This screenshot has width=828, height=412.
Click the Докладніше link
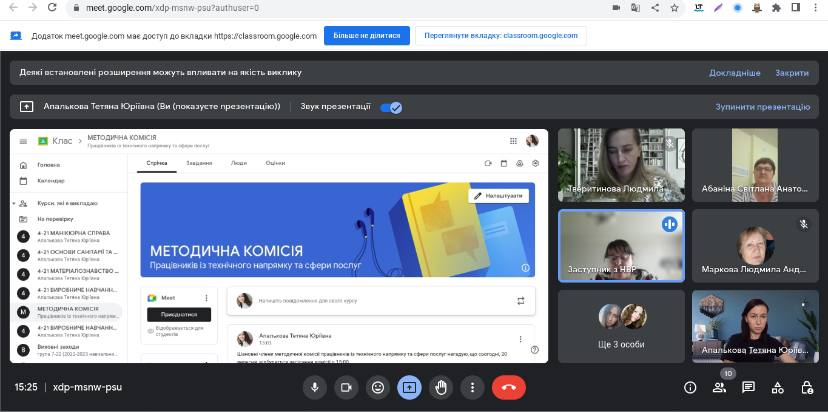pyautogui.click(x=735, y=73)
